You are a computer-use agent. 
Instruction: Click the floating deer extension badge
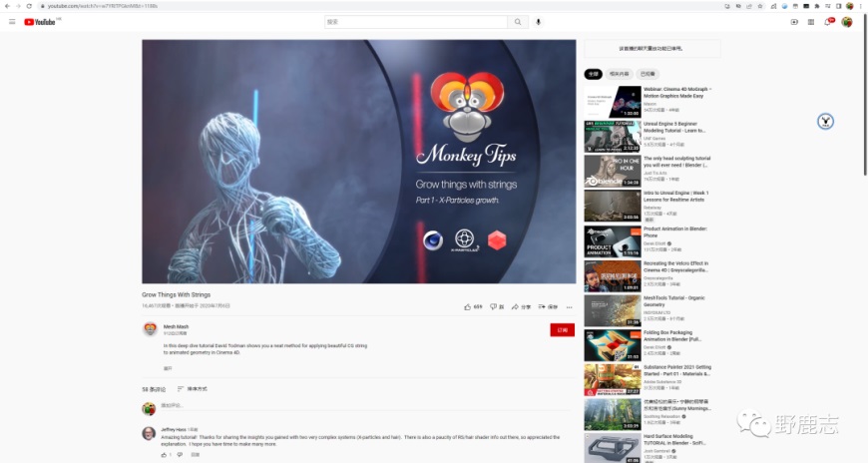[x=825, y=122]
